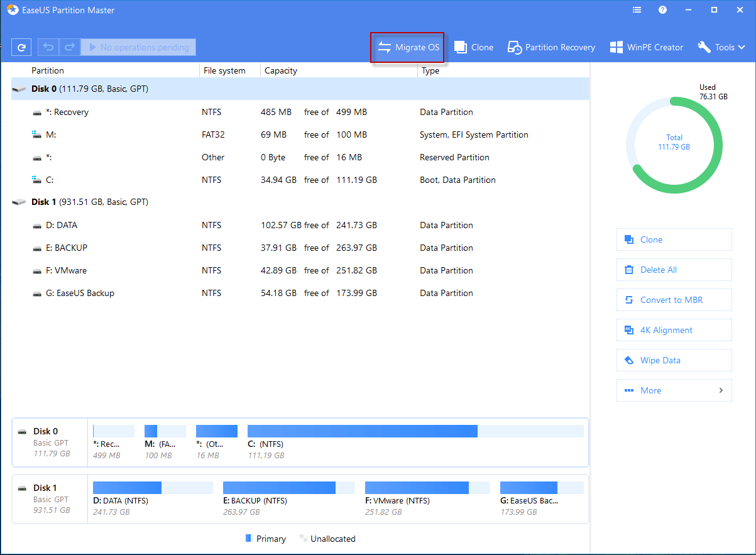Viewport: 756px width, 555px height.
Task: Click the Primary legend color swatch
Action: coord(248,539)
